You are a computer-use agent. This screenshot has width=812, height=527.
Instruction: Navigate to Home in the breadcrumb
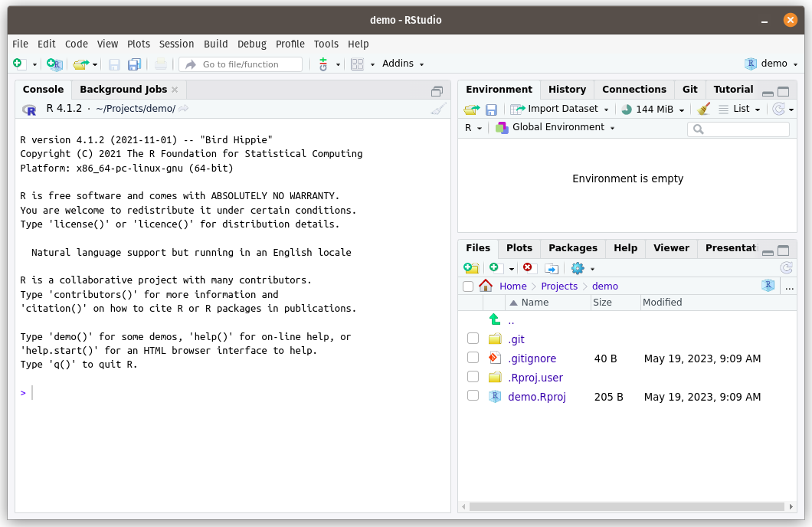point(512,286)
